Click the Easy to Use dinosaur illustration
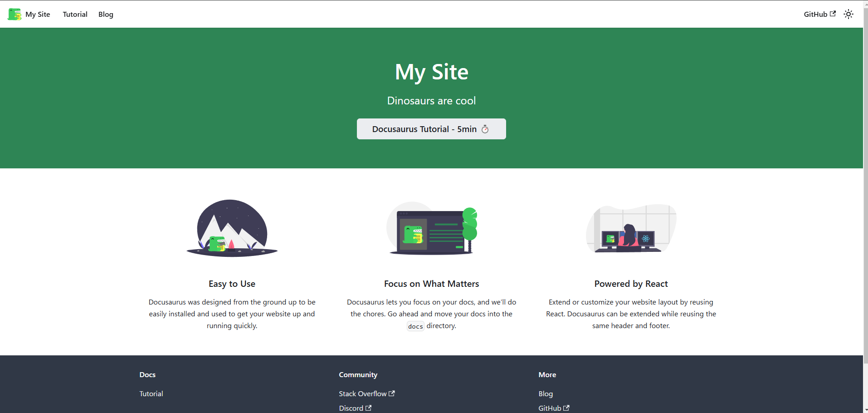The width and height of the screenshot is (868, 413). click(x=231, y=228)
